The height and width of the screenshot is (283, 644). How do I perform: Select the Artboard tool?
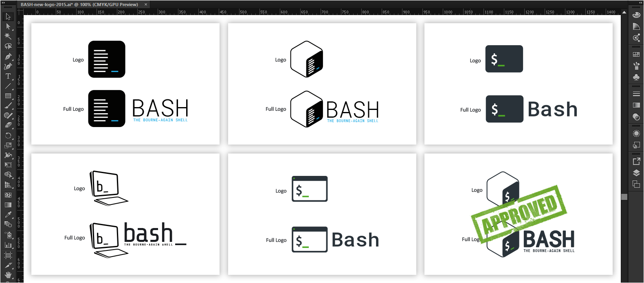8,255
